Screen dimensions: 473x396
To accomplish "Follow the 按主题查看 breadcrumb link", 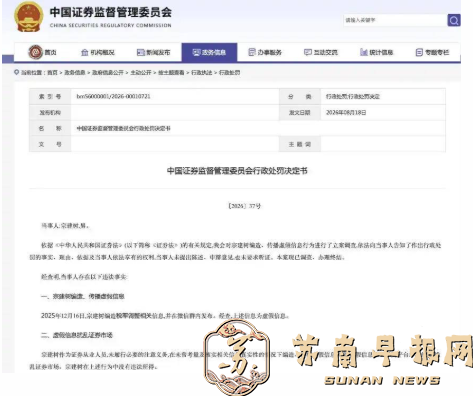I will click(171, 72).
